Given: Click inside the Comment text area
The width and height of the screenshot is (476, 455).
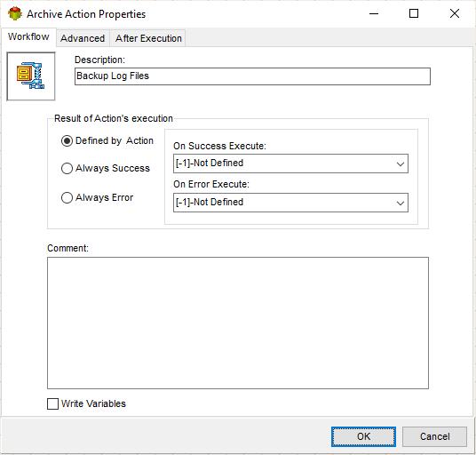Looking at the screenshot, I should coord(238,323).
